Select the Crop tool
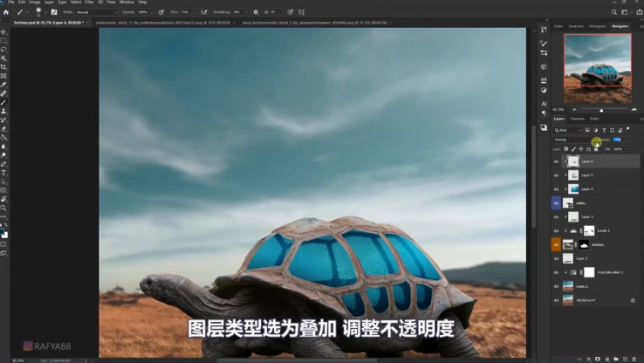Screen dimensions: 644x363 3,66
